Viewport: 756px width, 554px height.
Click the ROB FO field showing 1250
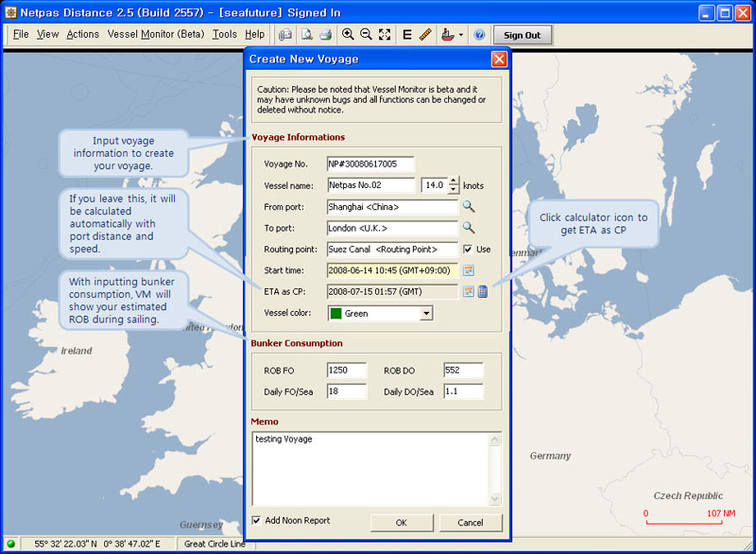click(347, 371)
